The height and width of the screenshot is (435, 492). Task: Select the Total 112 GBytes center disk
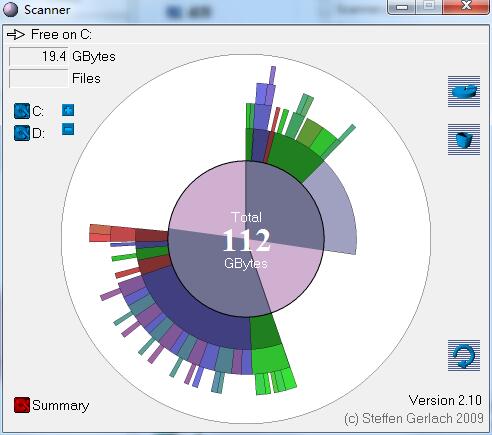(x=246, y=239)
